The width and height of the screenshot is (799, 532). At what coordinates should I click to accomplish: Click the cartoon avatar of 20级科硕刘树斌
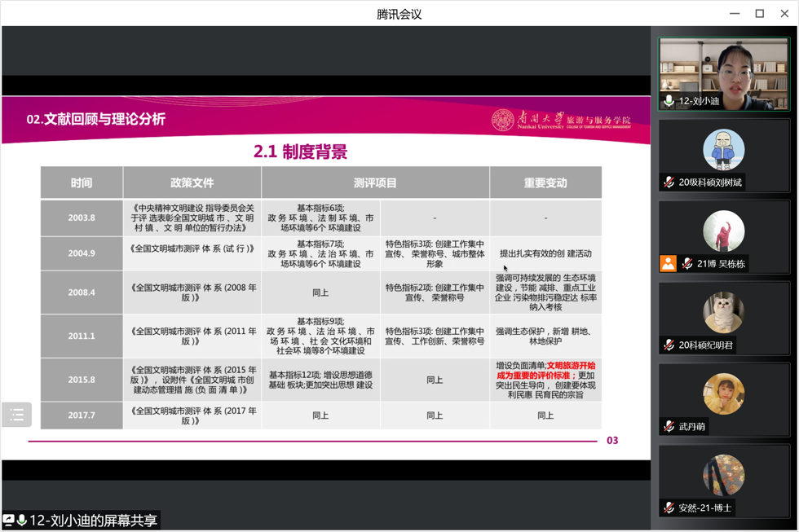pyautogui.click(x=724, y=150)
